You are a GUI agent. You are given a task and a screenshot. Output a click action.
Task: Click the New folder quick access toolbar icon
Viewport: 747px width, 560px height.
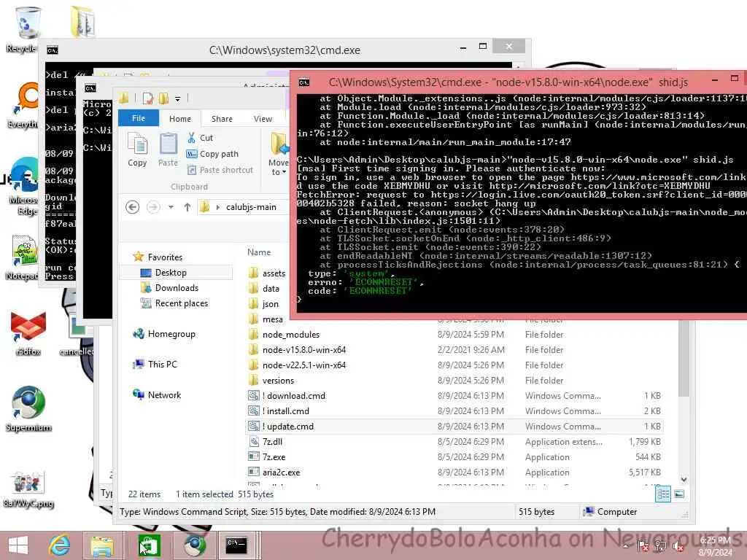(163, 98)
